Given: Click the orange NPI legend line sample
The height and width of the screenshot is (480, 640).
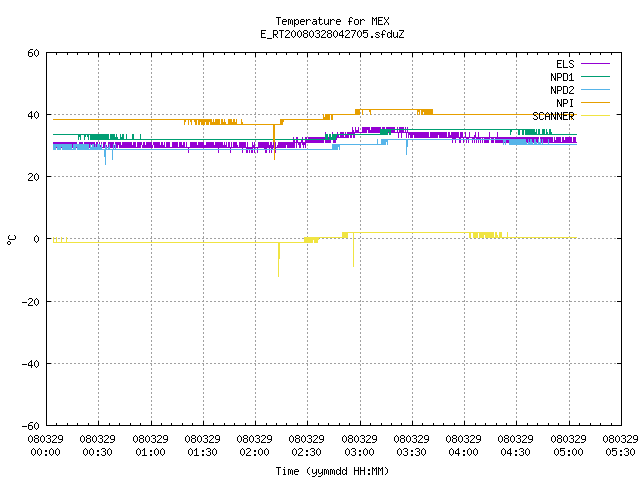Looking at the screenshot, I should click(x=596, y=102).
